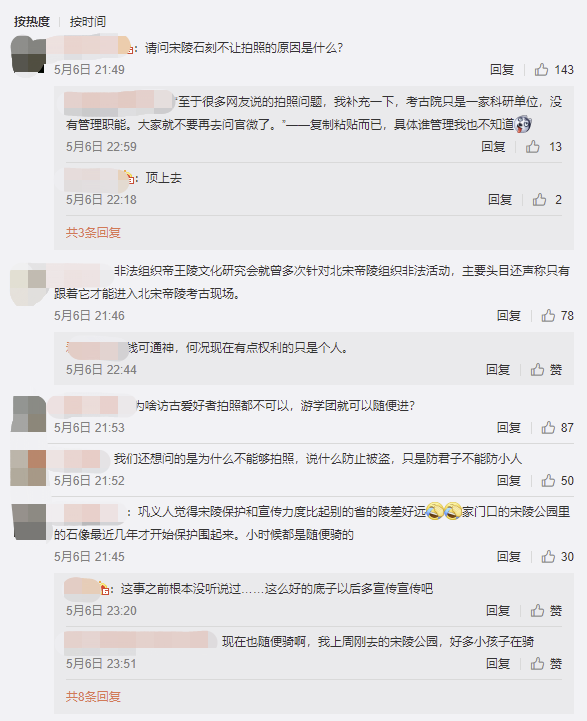
Task: Open avatar of the 21:52 commenter
Action: [x=28, y=468]
